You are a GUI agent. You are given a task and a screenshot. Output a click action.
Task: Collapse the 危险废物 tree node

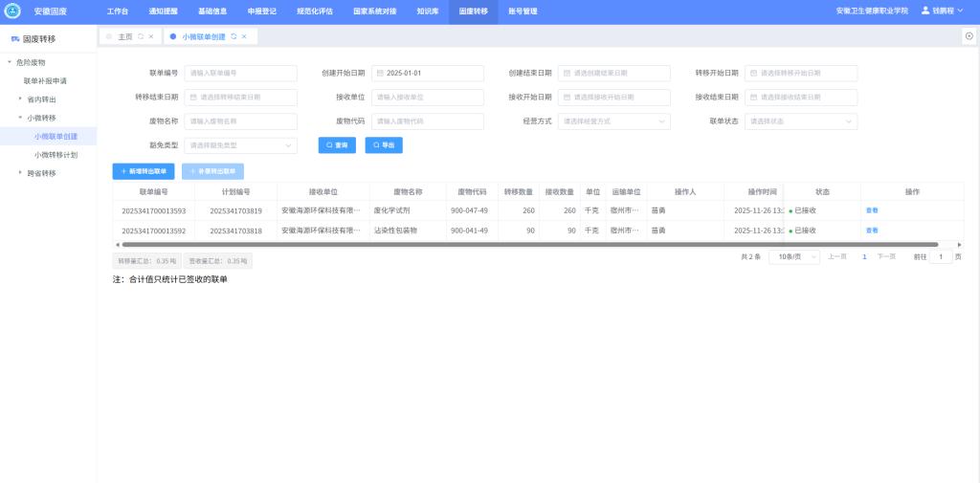click(x=10, y=62)
